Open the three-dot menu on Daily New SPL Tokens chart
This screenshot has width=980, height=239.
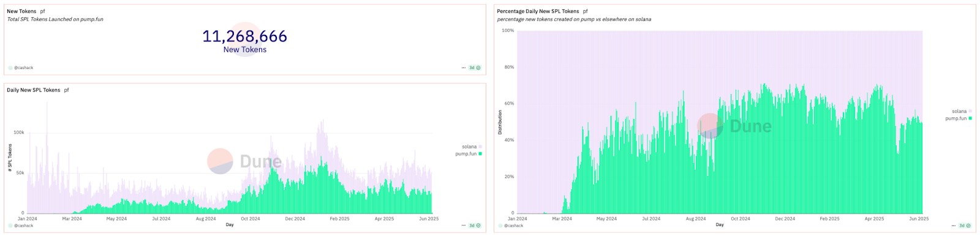[464, 226]
